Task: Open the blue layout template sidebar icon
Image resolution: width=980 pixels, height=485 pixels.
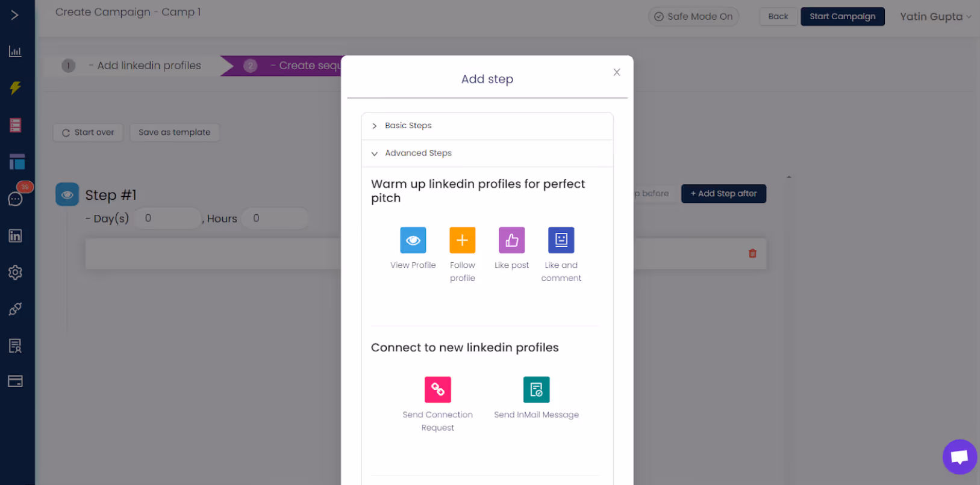Action: pos(17,161)
